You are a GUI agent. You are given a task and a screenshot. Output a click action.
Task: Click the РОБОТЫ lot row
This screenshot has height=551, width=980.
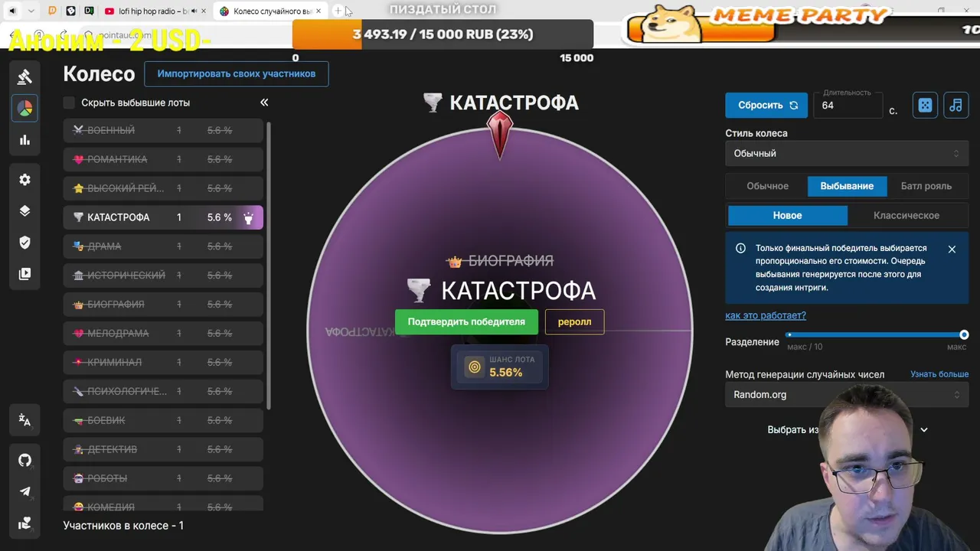click(163, 478)
